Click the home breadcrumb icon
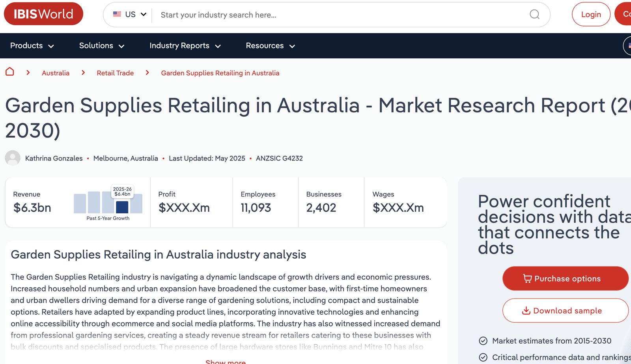This screenshot has width=631, height=364. pos(10,72)
